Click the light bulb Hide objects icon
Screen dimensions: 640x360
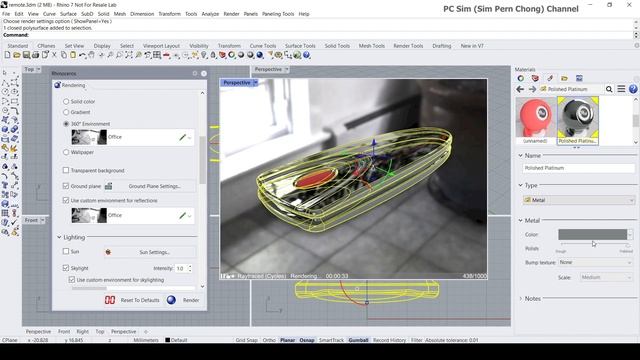pyautogui.click(x=204, y=55)
